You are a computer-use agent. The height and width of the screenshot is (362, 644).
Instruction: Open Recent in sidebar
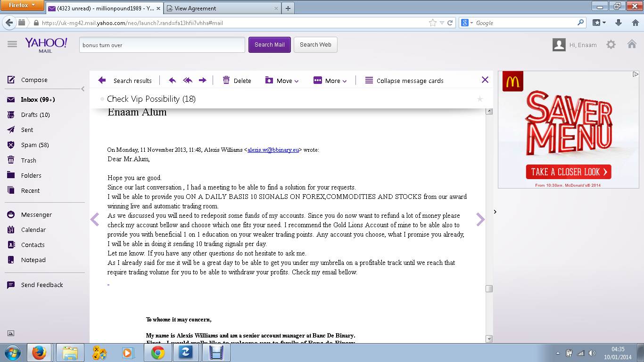(x=23, y=190)
